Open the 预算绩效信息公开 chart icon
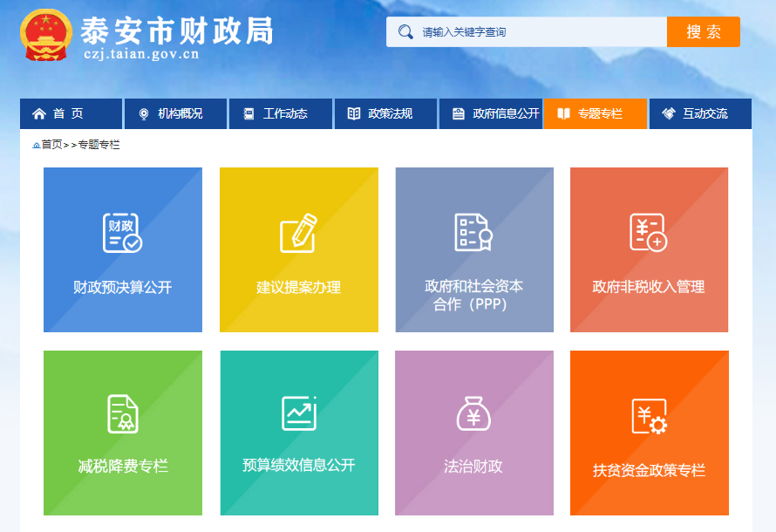 [x=299, y=413]
